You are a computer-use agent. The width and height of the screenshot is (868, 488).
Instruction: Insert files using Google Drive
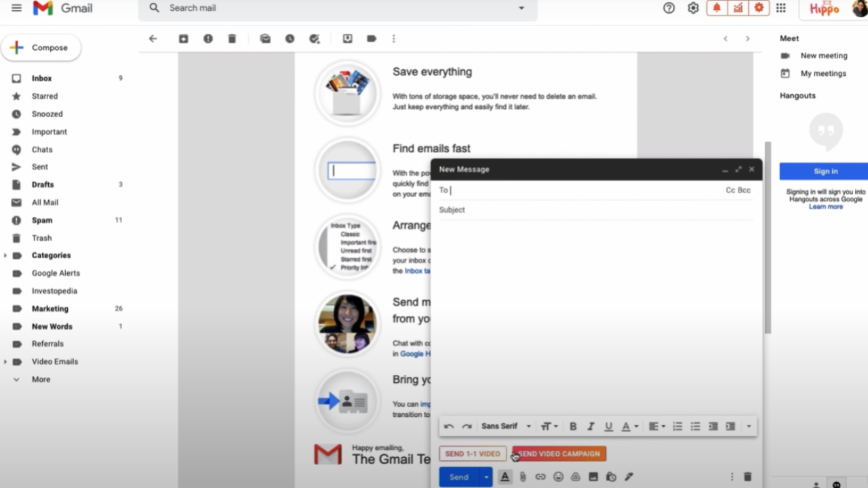576,477
